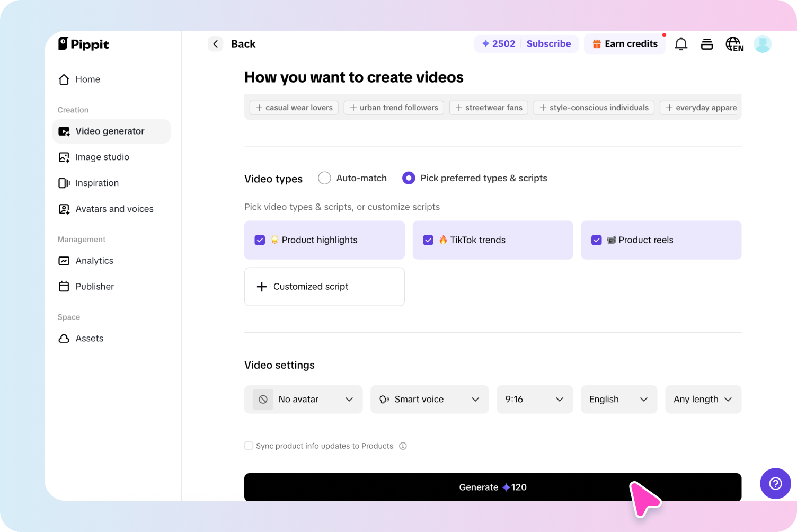
Task: Click the Subscribe link
Action: tap(548, 43)
